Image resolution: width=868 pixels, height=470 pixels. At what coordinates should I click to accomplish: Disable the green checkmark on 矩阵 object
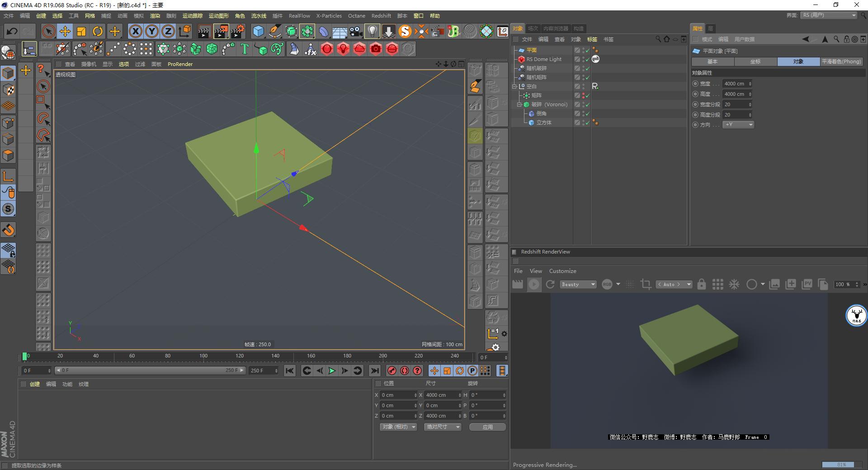pyautogui.click(x=588, y=95)
